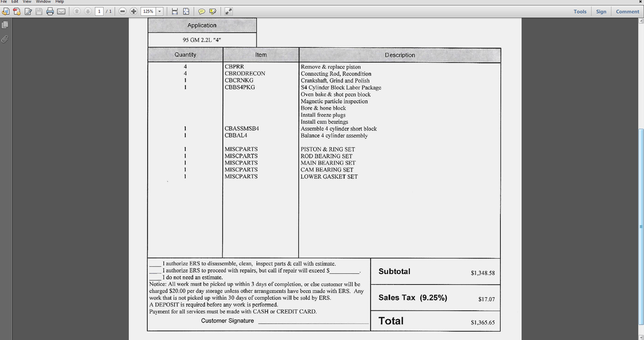
Task: Zoom out with the minus button
Action: pyautogui.click(x=123, y=11)
